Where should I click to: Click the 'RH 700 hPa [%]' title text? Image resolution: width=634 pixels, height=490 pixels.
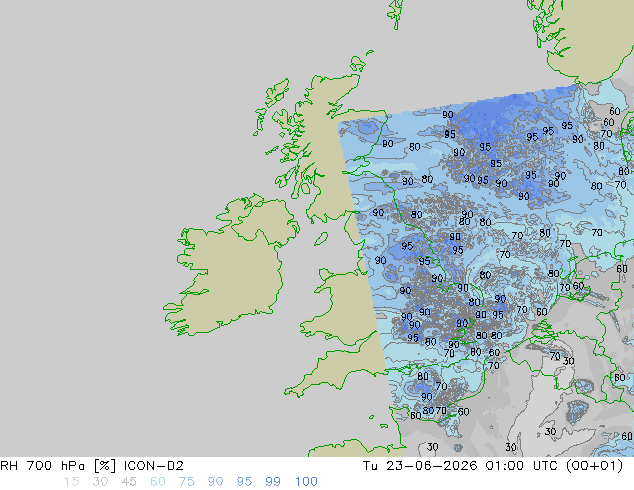click(x=59, y=466)
